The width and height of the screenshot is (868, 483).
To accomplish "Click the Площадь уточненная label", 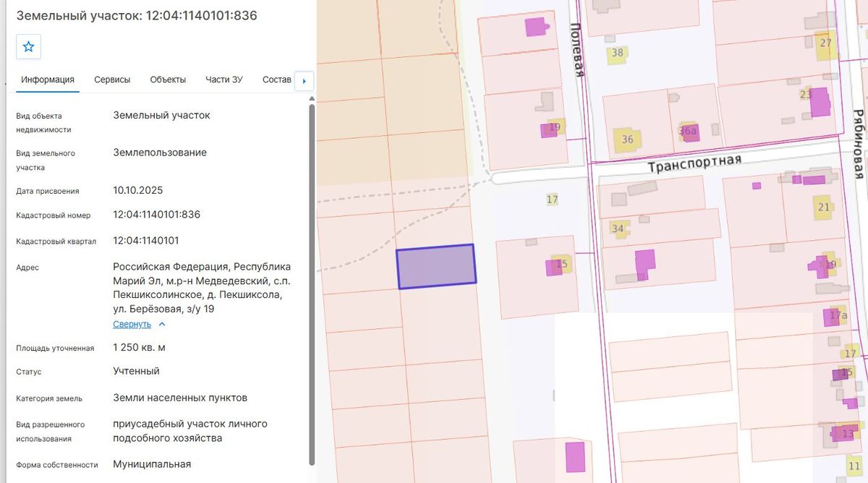I will (55, 349).
